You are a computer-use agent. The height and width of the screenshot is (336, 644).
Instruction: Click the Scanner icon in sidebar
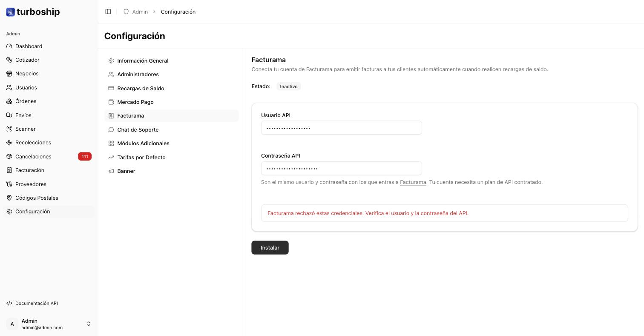coord(9,129)
